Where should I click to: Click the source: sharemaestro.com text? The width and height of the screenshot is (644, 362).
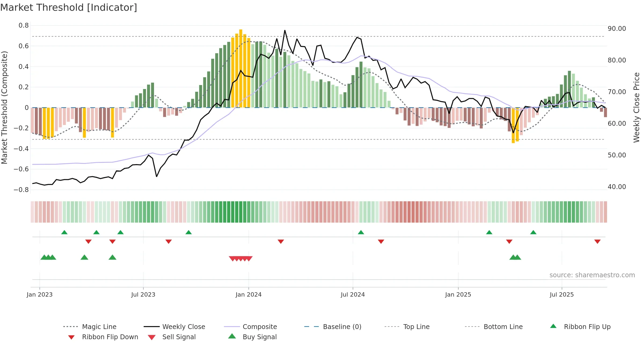[592, 275]
